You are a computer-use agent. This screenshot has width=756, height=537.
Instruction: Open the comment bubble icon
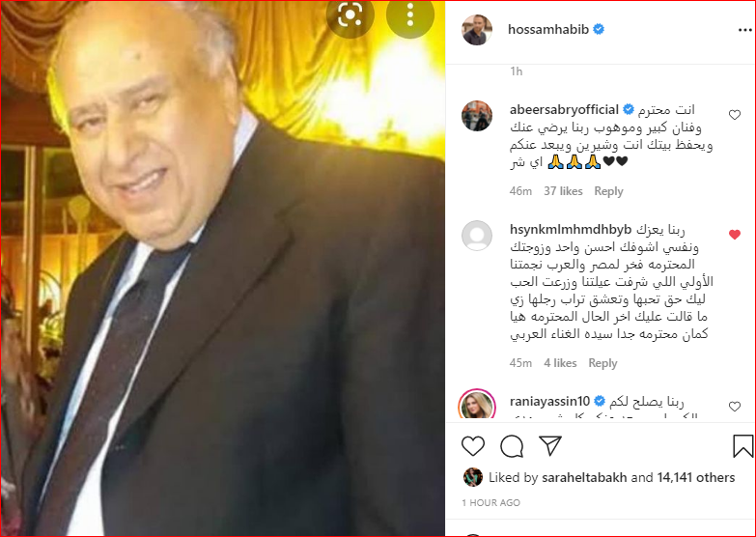[512, 446]
